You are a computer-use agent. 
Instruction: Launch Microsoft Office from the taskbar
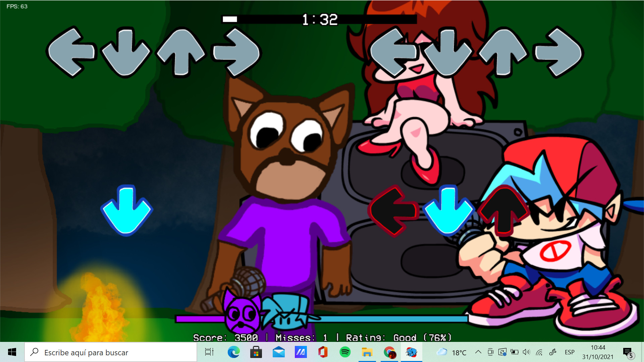[323, 352]
